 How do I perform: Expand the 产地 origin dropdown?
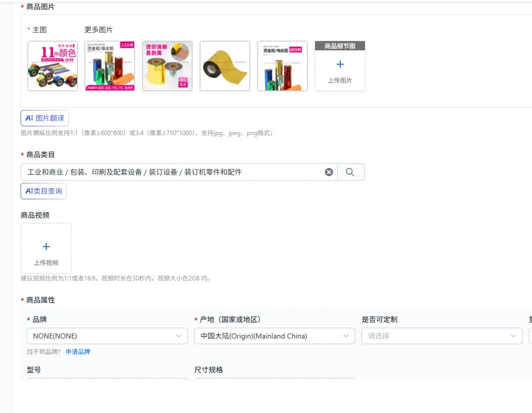[x=274, y=336]
